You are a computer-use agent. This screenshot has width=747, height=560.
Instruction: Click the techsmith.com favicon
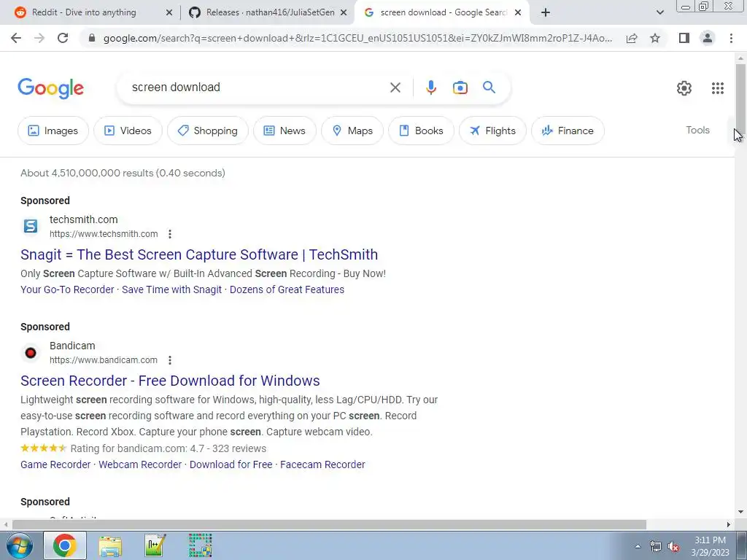(31, 226)
